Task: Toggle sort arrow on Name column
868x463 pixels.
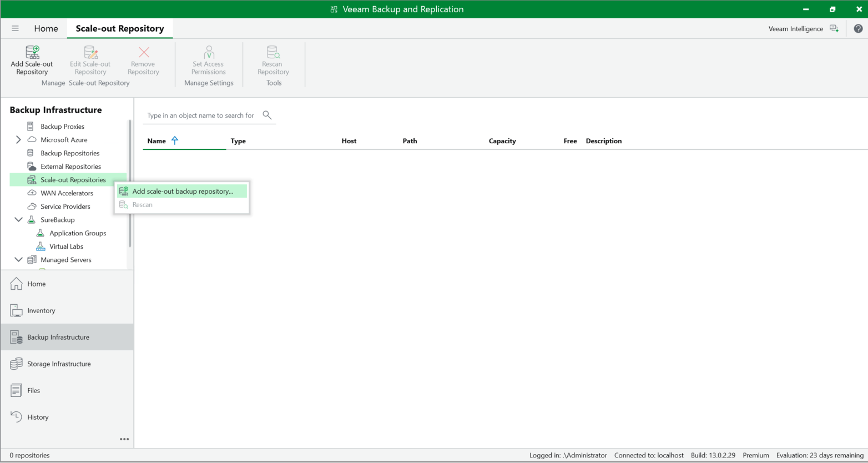Action: 175,140
